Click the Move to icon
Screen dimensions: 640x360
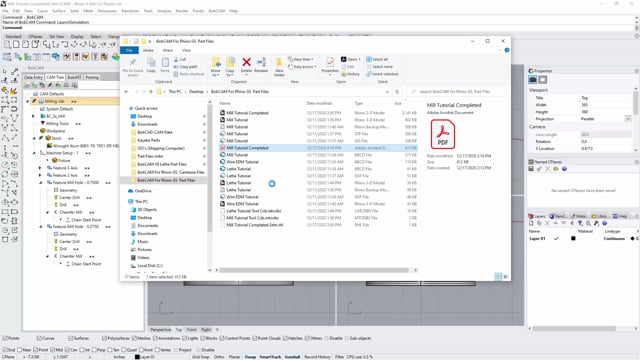click(x=216, y=62)
